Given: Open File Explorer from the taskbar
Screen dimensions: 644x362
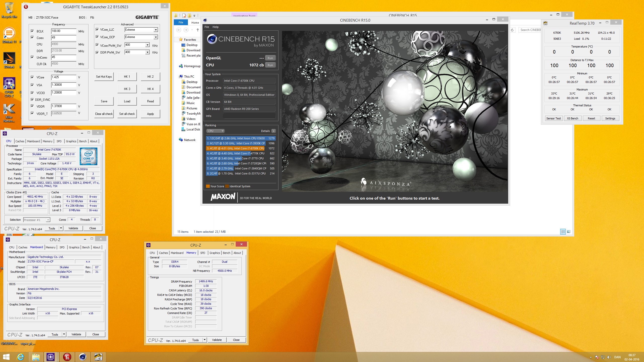Looking at the screenshot, I should [36, 357].
